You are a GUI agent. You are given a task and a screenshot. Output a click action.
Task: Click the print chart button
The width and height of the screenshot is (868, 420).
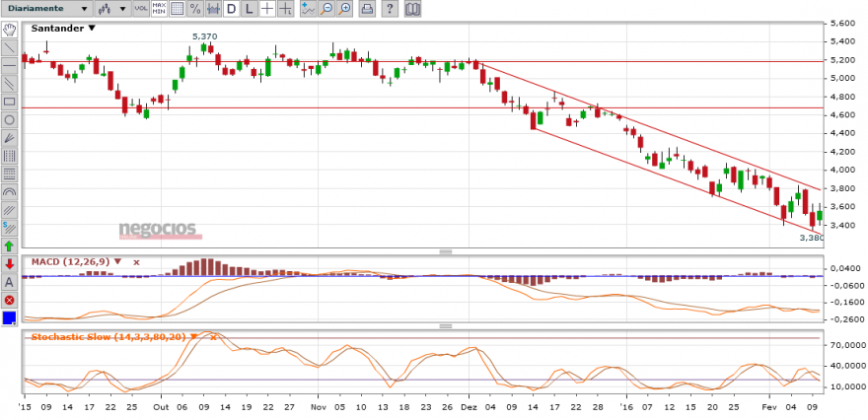[x=366, y=8]
